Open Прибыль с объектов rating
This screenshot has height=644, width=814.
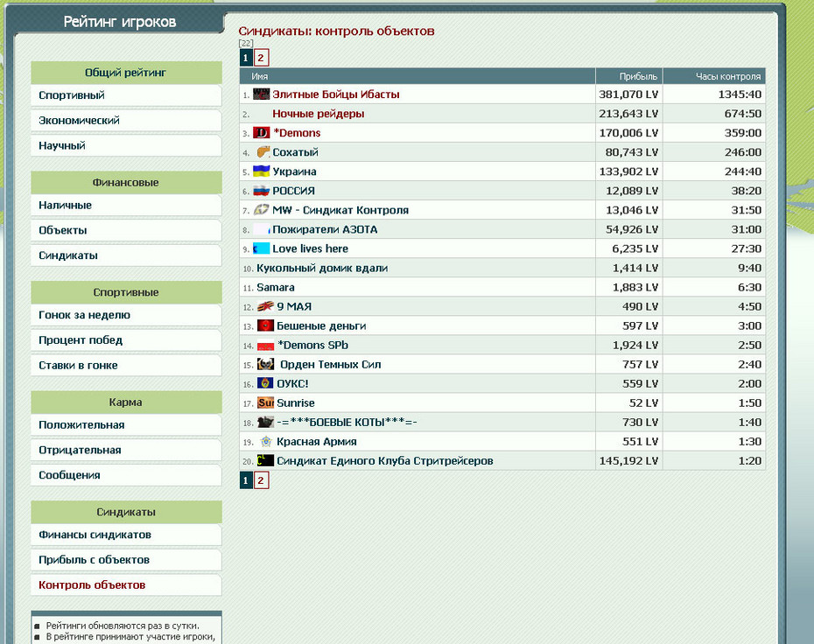(x=126, y=560)
